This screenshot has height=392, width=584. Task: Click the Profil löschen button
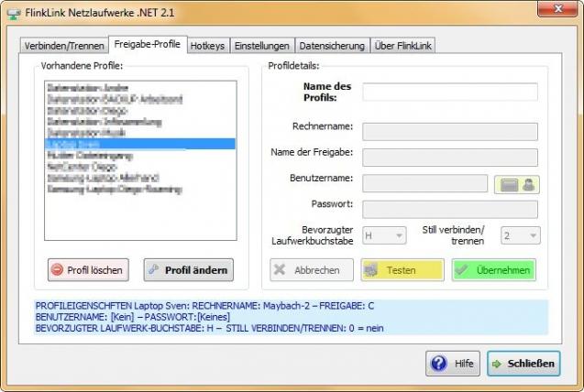tap(88, 270)
